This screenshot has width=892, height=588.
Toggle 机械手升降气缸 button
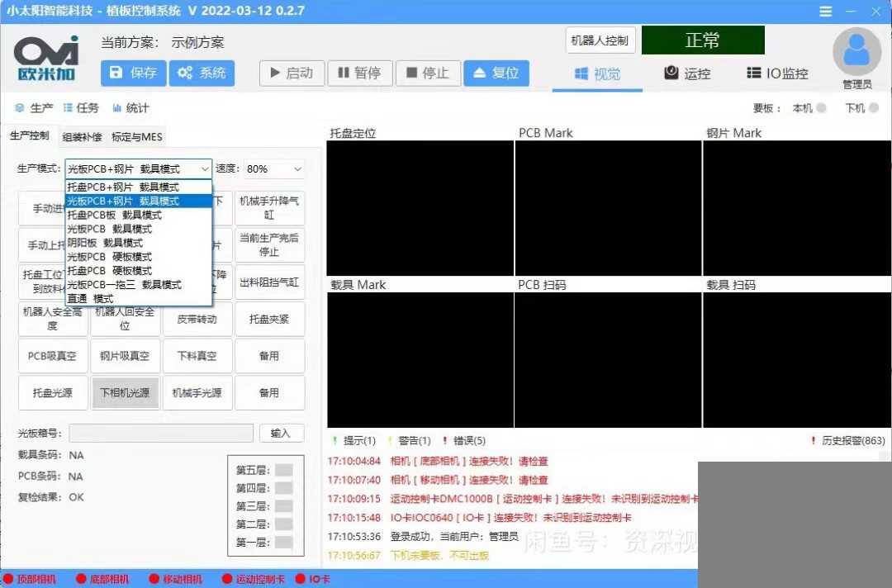click(x=269, y=208)
